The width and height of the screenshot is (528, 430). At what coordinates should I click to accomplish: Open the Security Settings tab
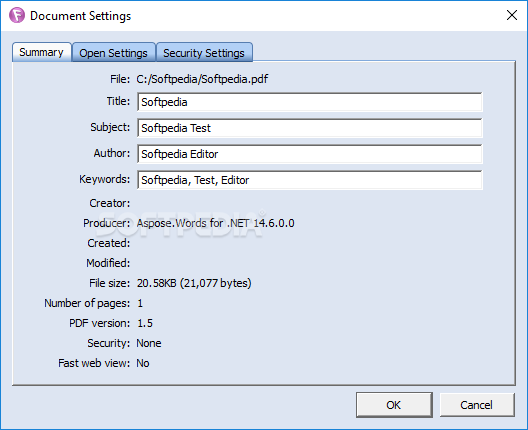tap(204, 53)
